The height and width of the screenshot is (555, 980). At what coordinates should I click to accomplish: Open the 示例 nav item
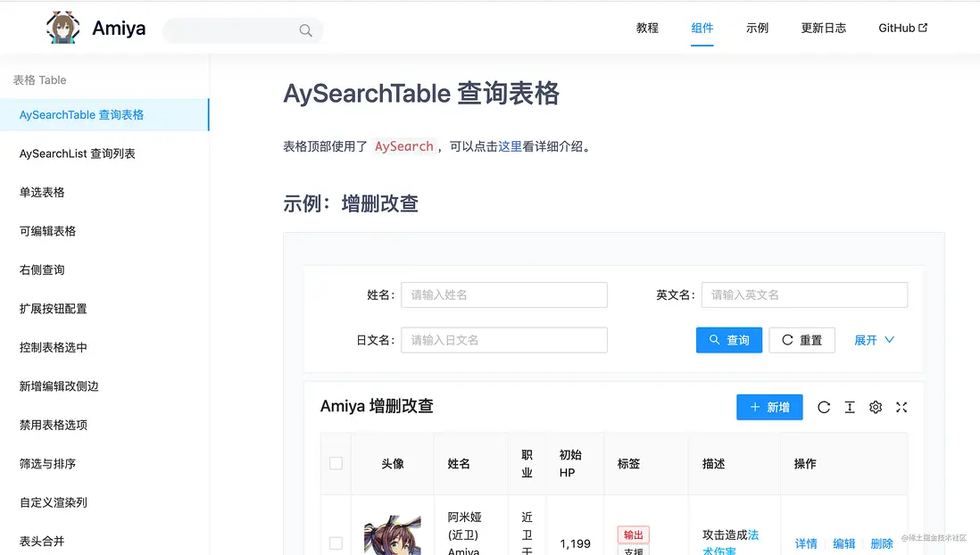point(757,29)
